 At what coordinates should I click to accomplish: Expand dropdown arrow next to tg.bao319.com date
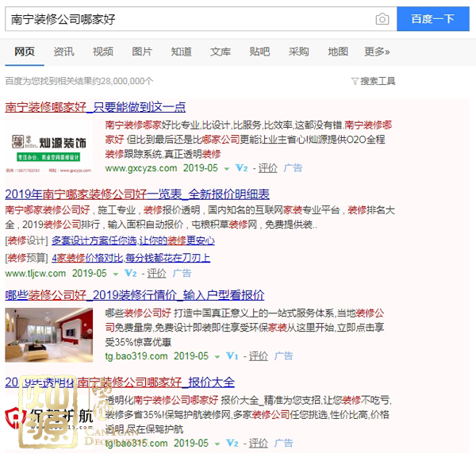(x=217, y=356)
